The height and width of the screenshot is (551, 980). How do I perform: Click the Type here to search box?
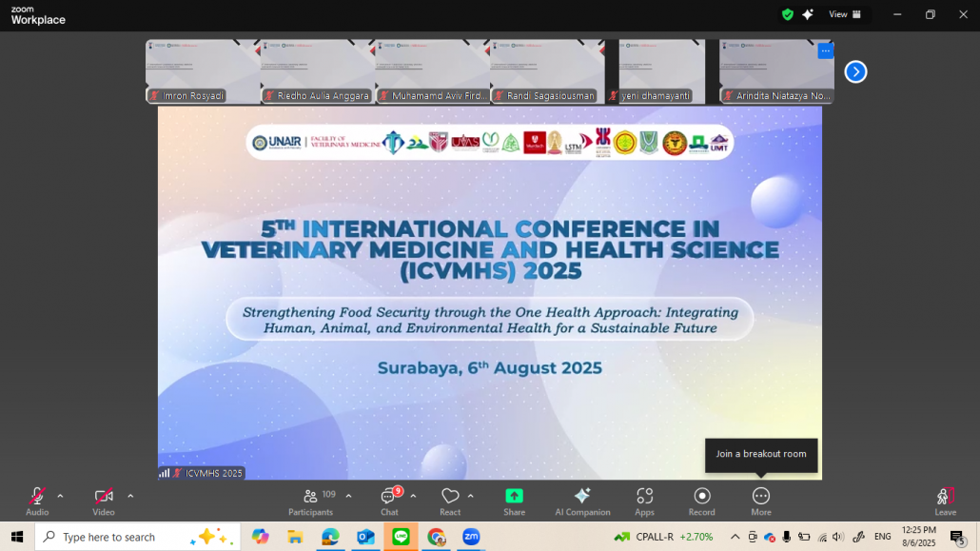click(138, 537)
